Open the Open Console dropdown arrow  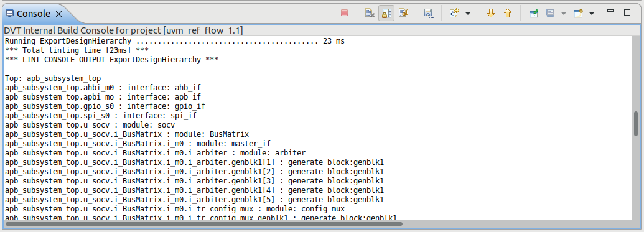(592, 14)
